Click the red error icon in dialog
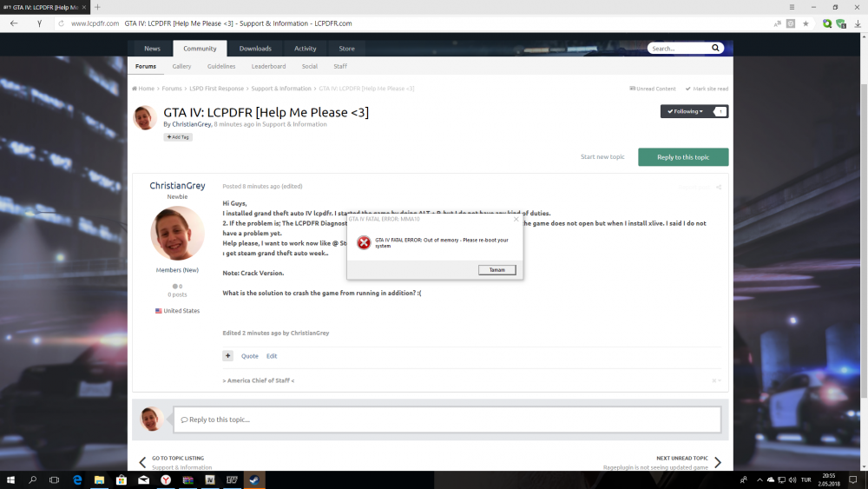The width and height of the screenshot is (868, 489). [364, 242]
